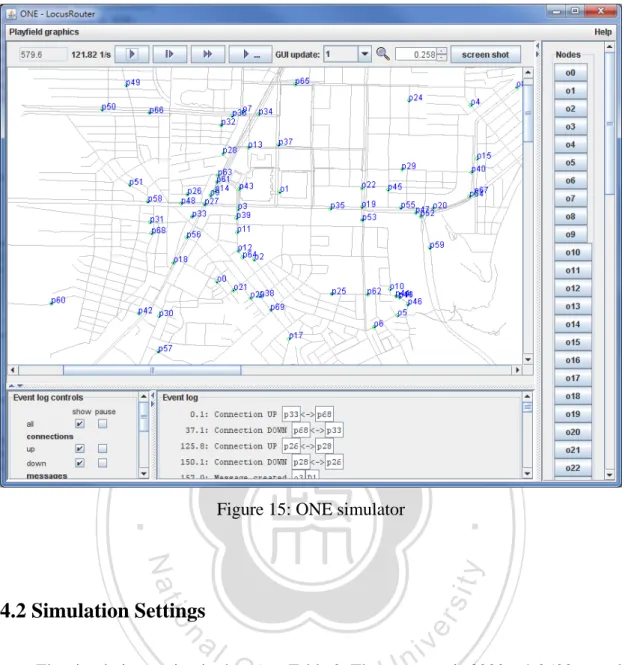Click node p60 on the map
This screenshot has width=625, height=665.
pos(58,300)
